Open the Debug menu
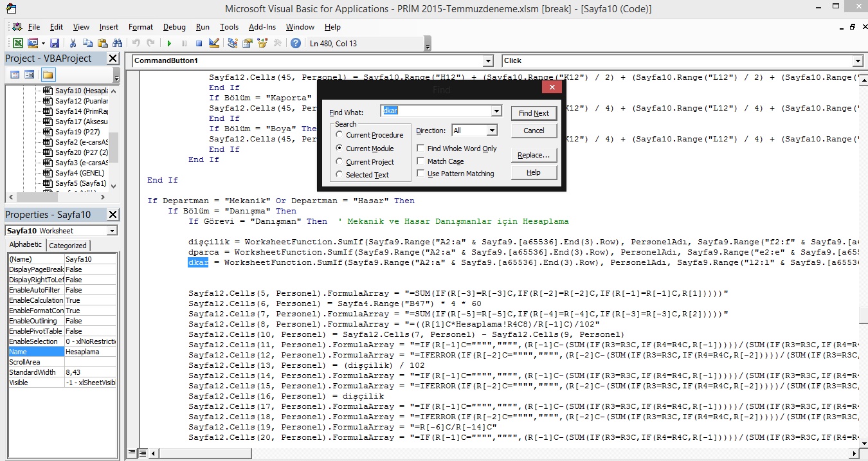This screenshot has height=461, width=868. (174, 27)
